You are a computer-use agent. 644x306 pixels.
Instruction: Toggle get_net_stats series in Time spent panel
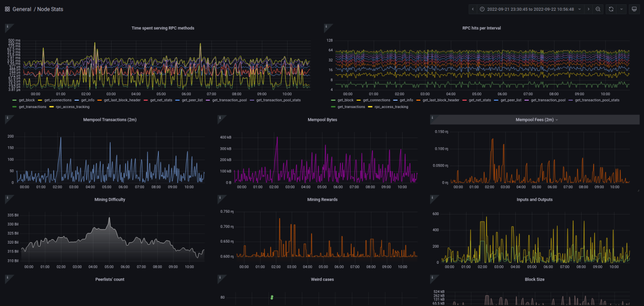[x=156, y=100]
